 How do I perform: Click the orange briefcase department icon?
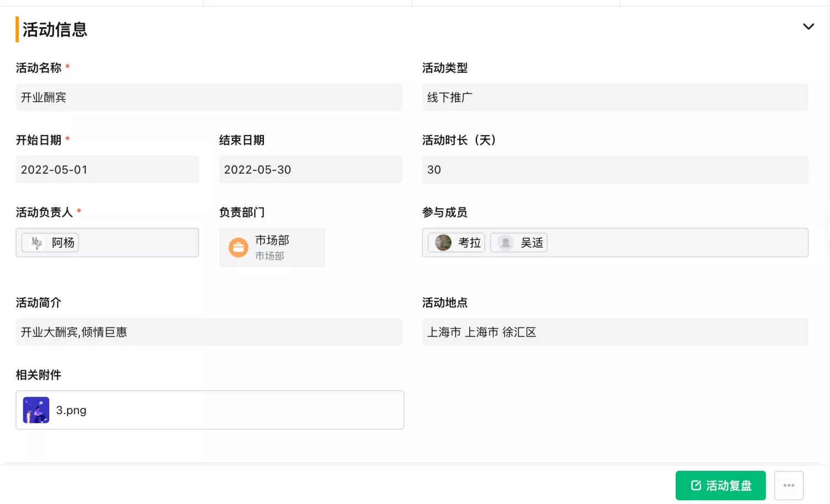tap(238, 247)
